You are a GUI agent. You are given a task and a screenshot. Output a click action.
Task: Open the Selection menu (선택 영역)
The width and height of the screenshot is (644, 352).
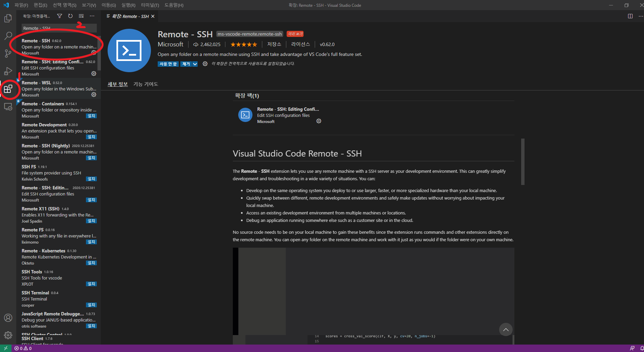click(64, 5)
